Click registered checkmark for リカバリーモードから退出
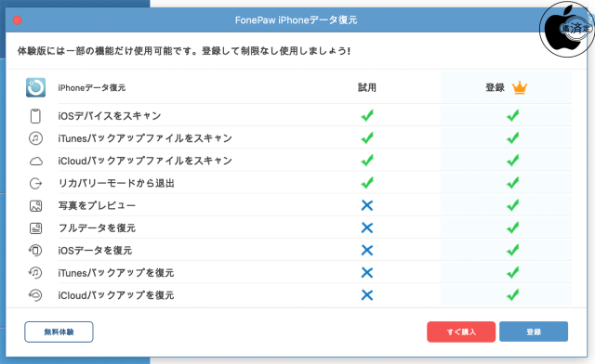This screenshot has height=364, width=595. (x=512, y=183)
